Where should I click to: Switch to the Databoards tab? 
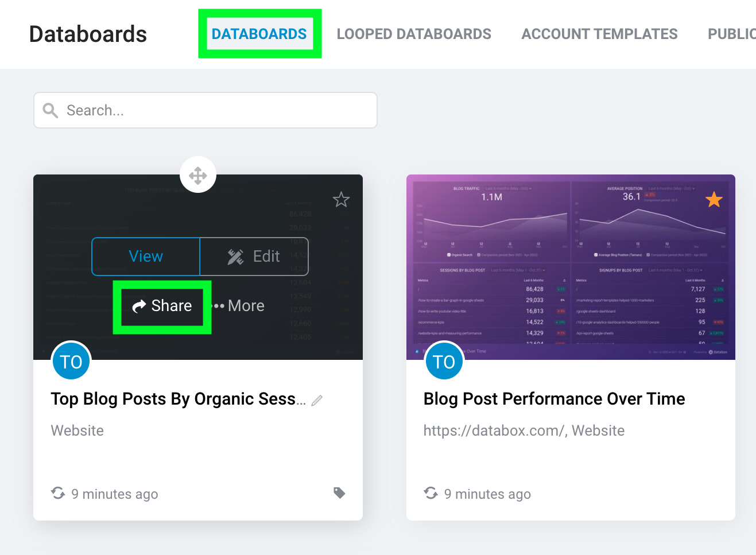pyautogui.click(x=259, y=34)
